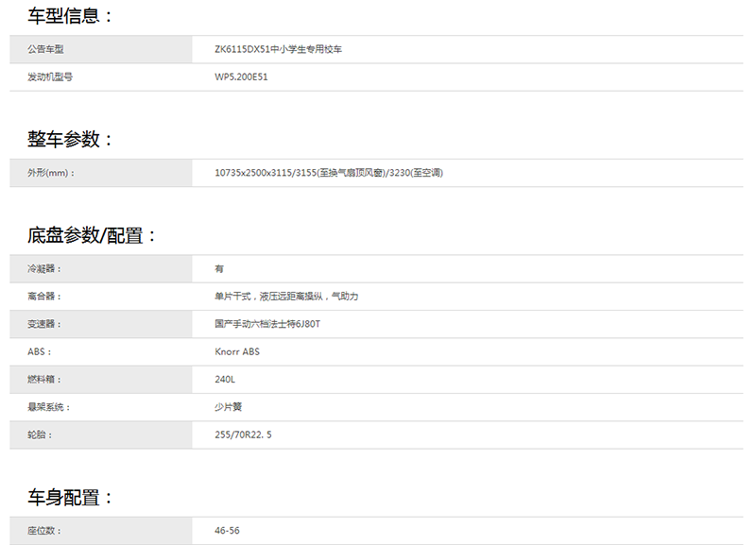Click the ZK6115DX51中小学生专用校车 value text

(279, 49)
